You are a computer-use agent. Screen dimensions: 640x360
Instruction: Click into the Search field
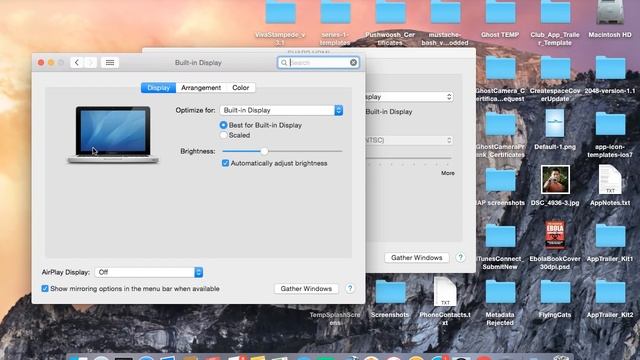318,62
